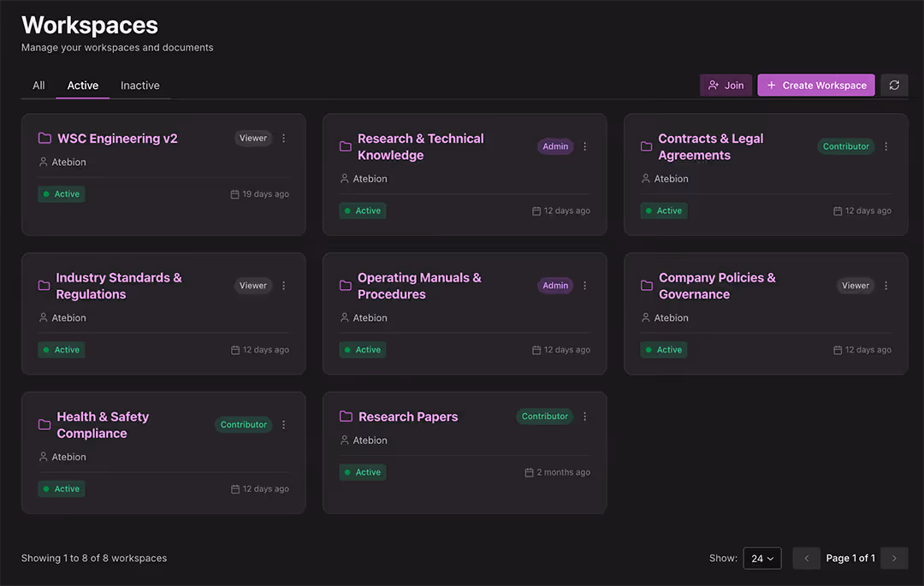
Task: Click the calendar icon showing 19 days ago
Action: coord(234,193)
